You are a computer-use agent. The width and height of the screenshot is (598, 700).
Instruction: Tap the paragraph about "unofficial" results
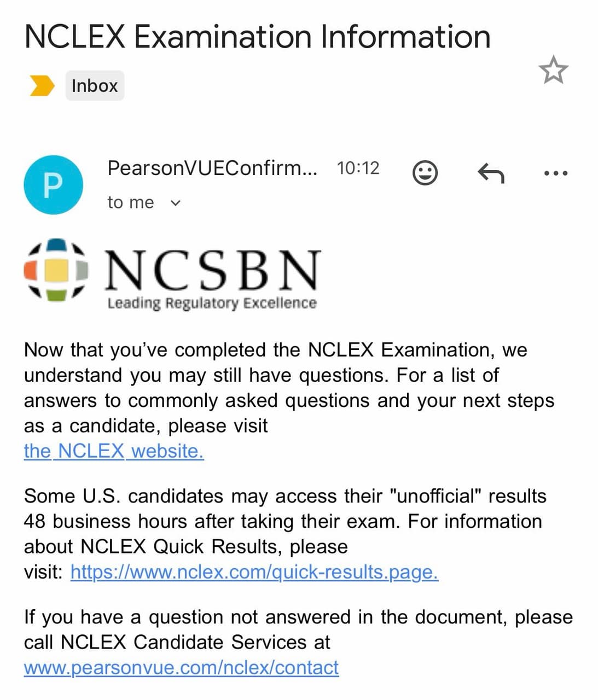(285, 534)
